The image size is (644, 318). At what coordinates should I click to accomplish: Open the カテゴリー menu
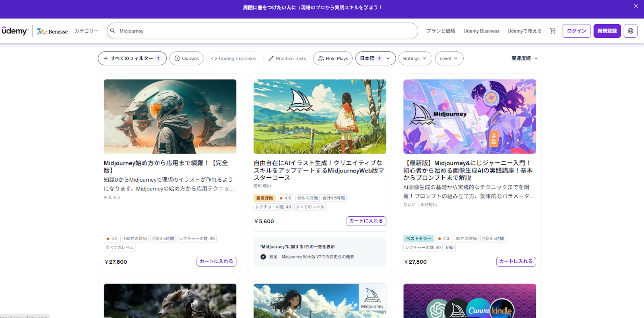click(x=87, y=31)
